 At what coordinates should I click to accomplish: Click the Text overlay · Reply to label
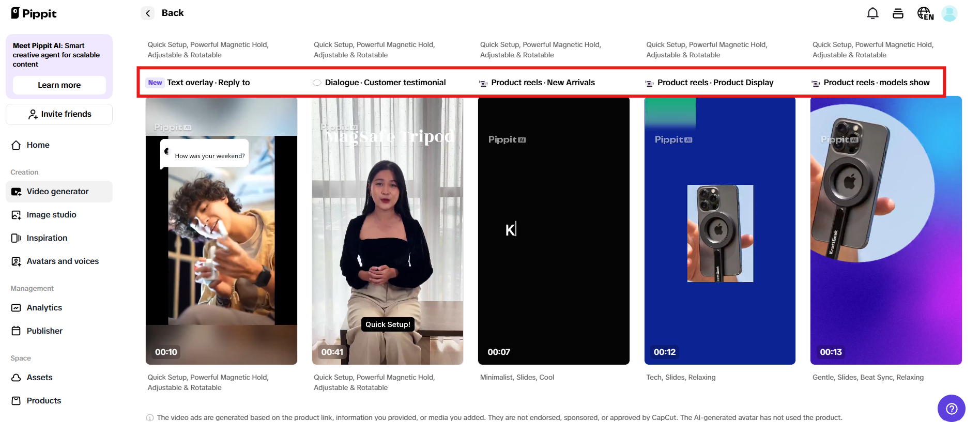tap(208, 83)
